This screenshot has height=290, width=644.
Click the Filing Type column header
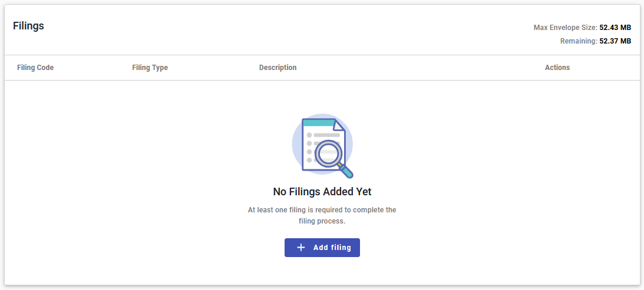click(x=150, y=68)
